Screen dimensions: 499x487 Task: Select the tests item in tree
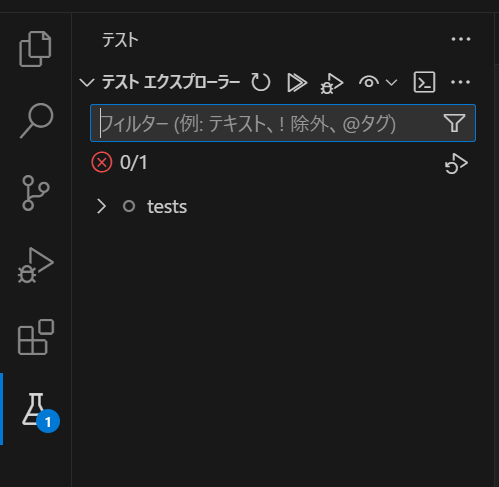pos(167,207)
